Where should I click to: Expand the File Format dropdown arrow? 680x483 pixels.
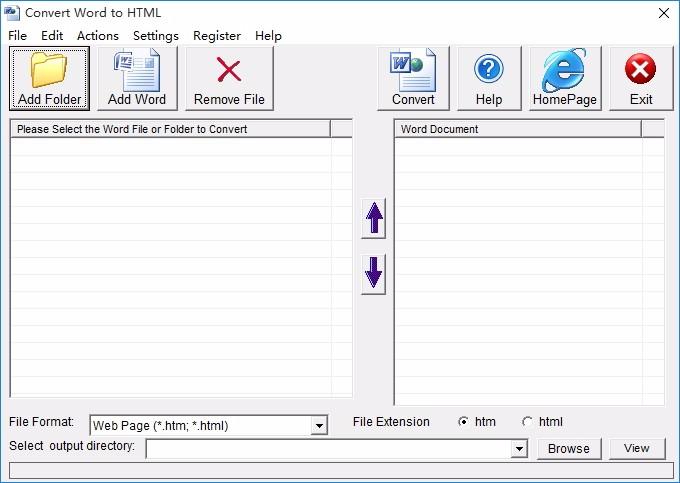319,425
